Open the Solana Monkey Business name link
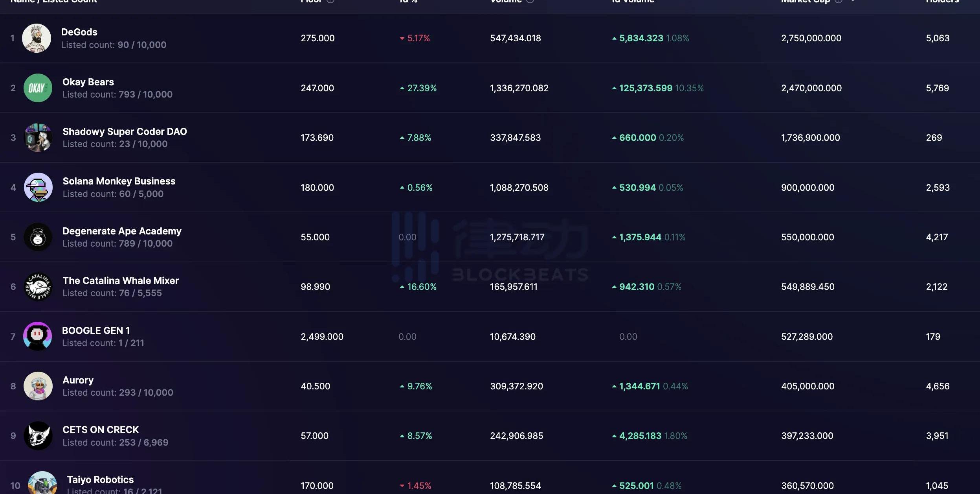The height and width of the screenshot is (494, 980). [x=119, y=181]
